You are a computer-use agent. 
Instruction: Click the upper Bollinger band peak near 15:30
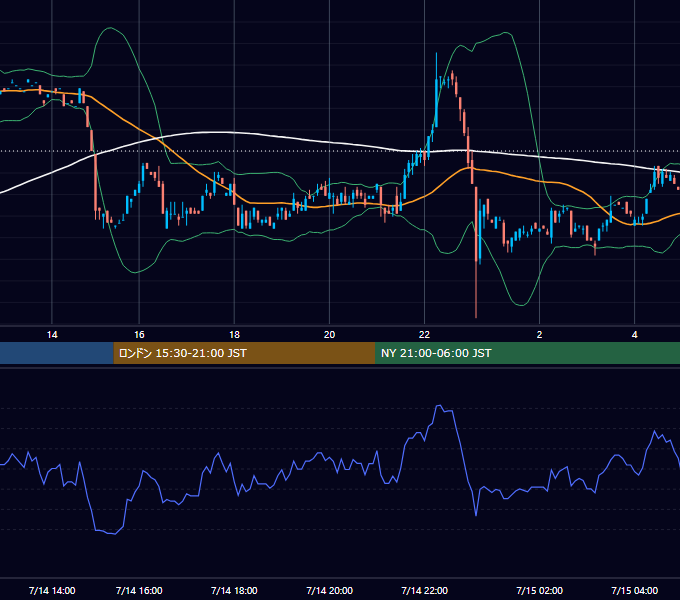[110, 28]
